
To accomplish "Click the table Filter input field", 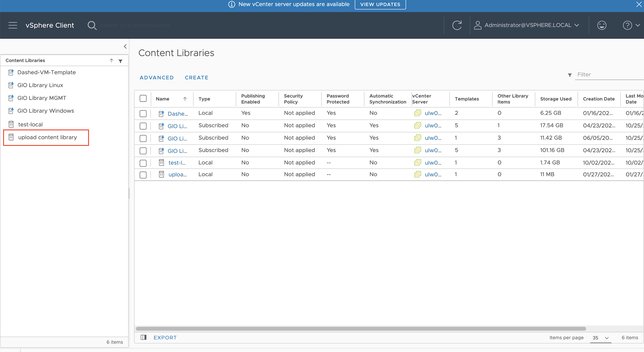I will point(609,75).
